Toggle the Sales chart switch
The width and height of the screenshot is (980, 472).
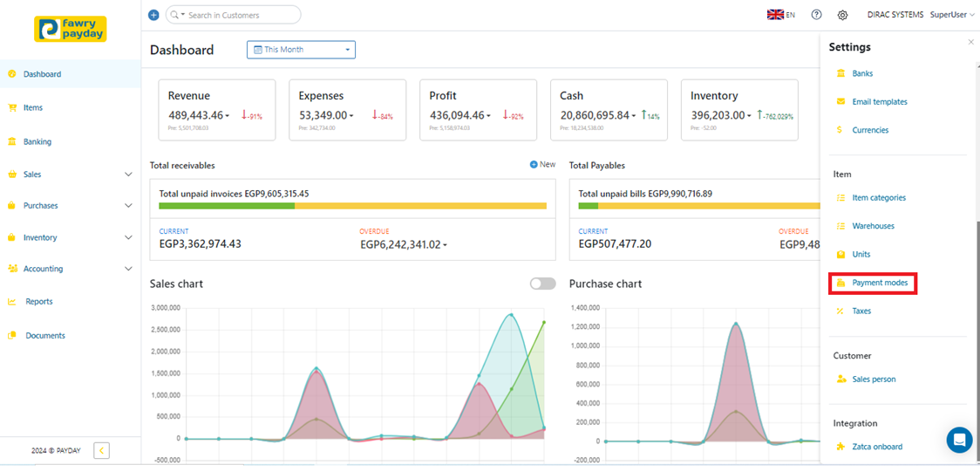pos(542,284)
